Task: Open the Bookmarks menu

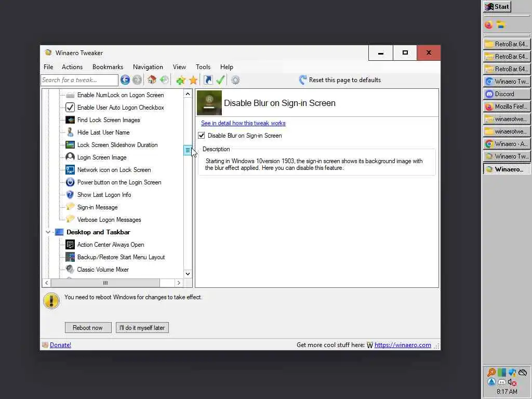Action: click(x=108, y=67)
